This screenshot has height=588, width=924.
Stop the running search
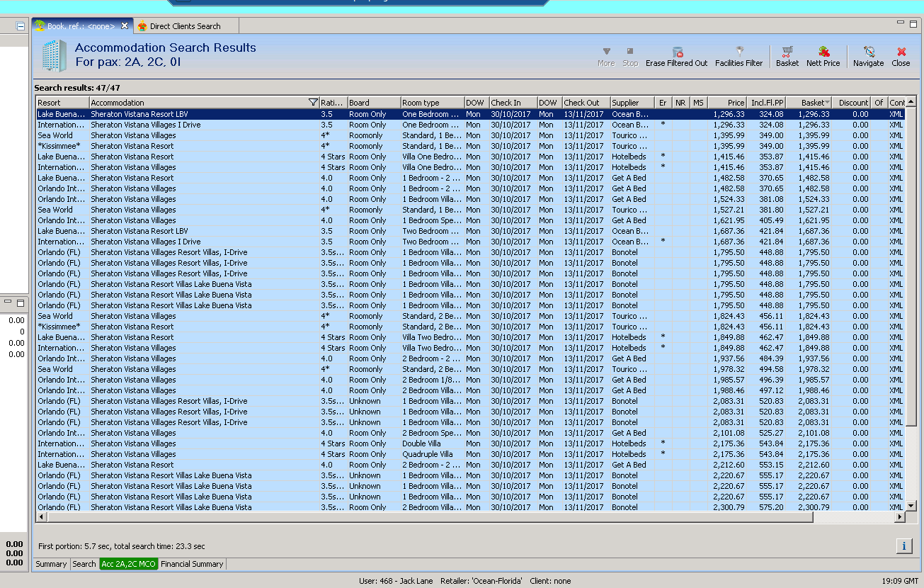[x=630, y=57]
